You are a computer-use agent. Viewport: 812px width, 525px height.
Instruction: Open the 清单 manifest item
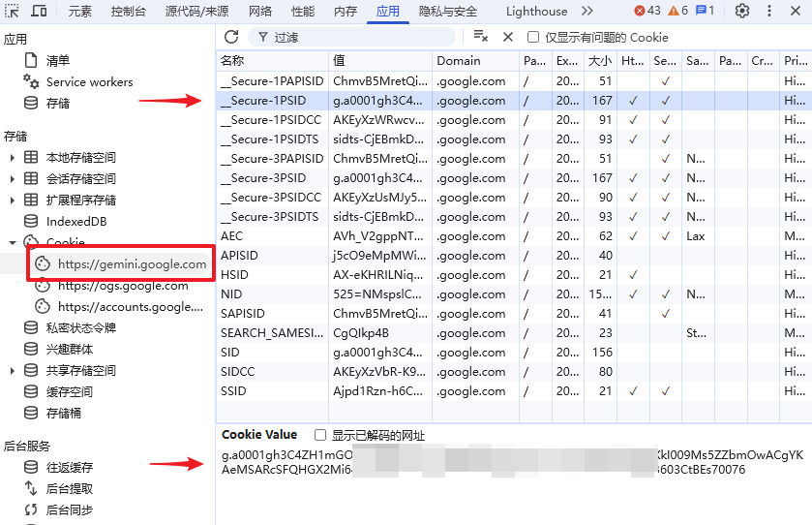(x=57, y=61)
